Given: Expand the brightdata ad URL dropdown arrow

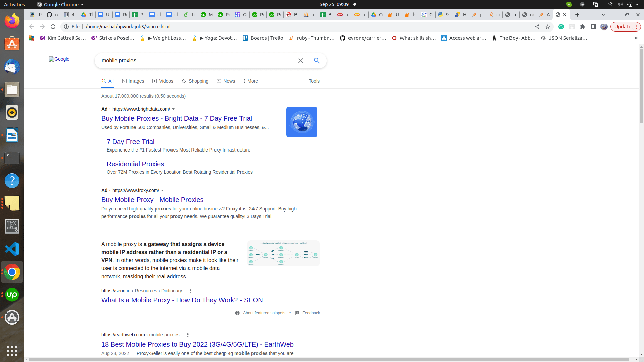Looking at the screenshot, I should coord(173,109).
